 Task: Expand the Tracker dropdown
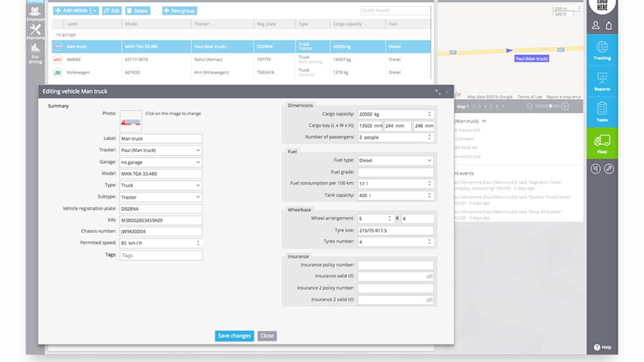point(198,150)
